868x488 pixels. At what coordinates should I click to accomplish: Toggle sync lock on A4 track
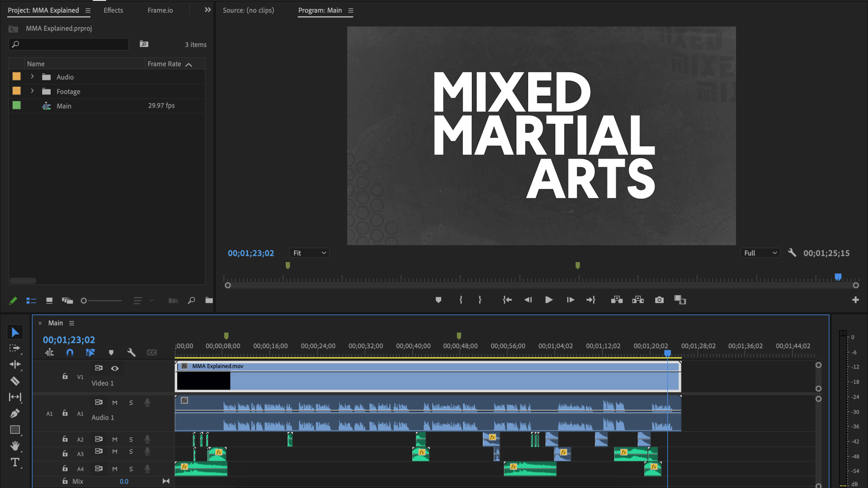pyautogui.click(x=99, y=469)
